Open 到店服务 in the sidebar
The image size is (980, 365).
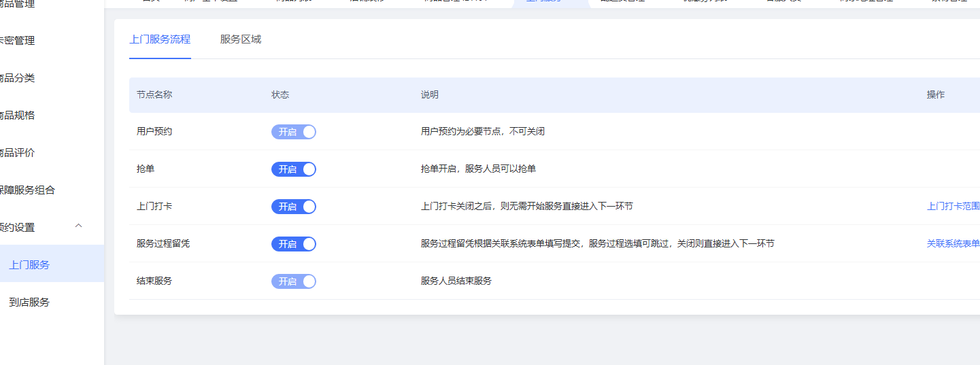pos(29,302)
